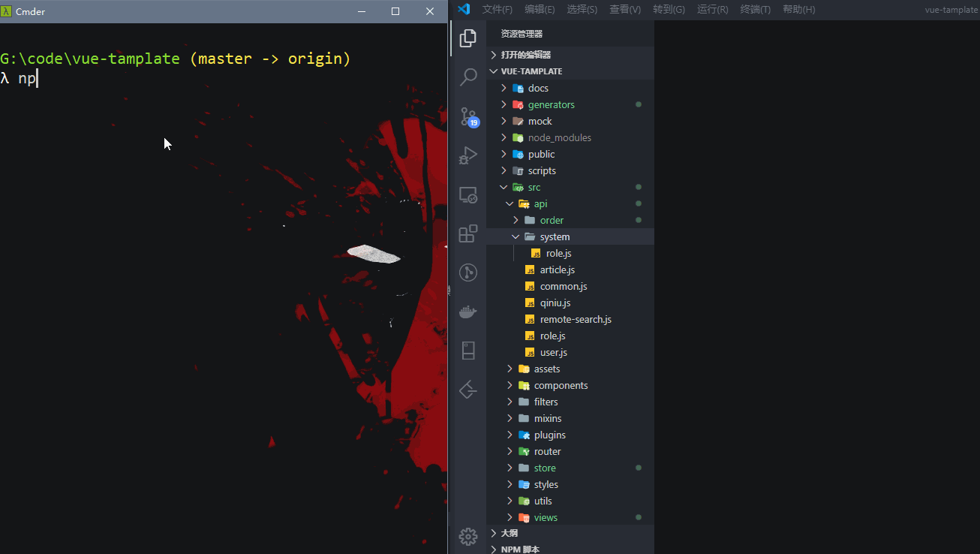Image resolution: width=980 pixels, height=554 pixels.
Task: Expand the NPM 脚本 section
Action: [494, 549]
